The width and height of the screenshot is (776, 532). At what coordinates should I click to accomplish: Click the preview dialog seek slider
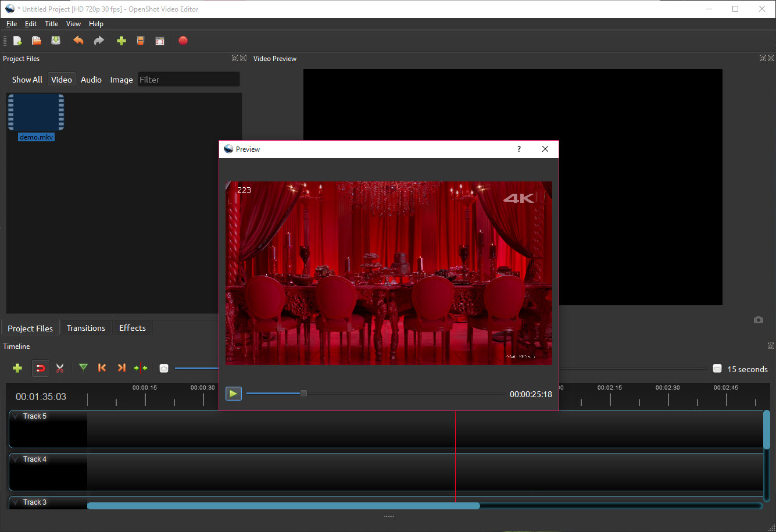[376, 394]
